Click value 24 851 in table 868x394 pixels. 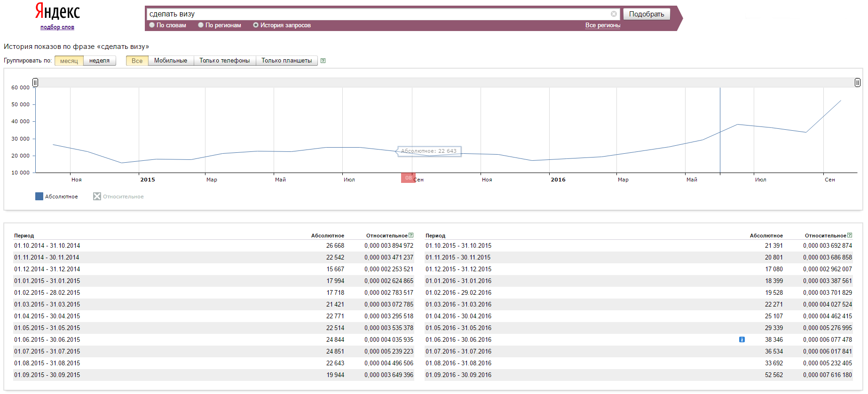coord(335,351)
